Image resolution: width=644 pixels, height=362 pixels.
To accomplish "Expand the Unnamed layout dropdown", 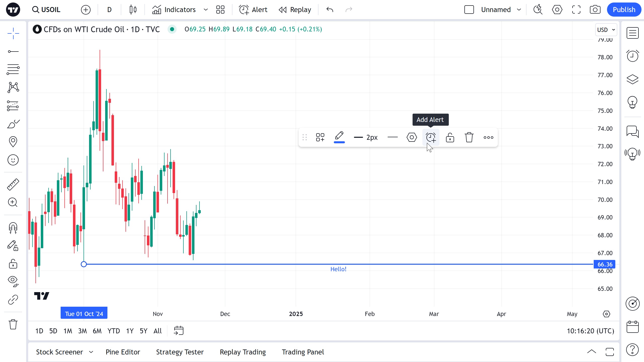I will (519, 10).
